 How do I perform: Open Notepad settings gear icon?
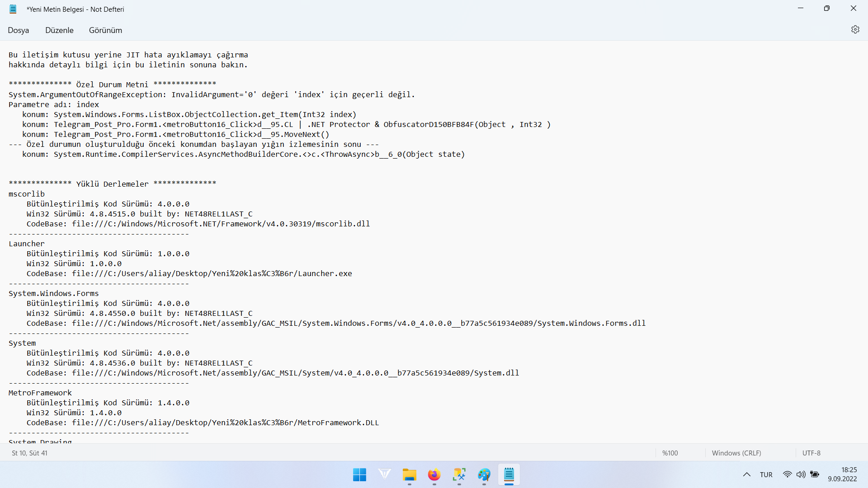point(855,29)
